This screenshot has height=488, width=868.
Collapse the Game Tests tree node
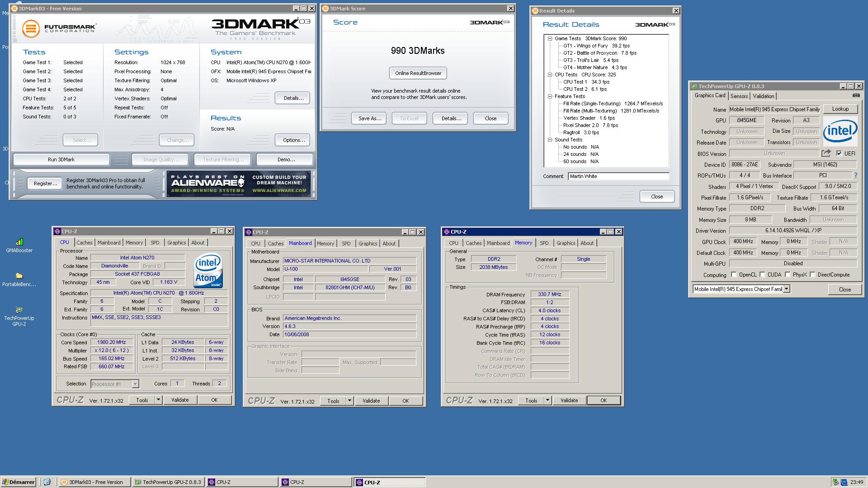coord(550,39)
